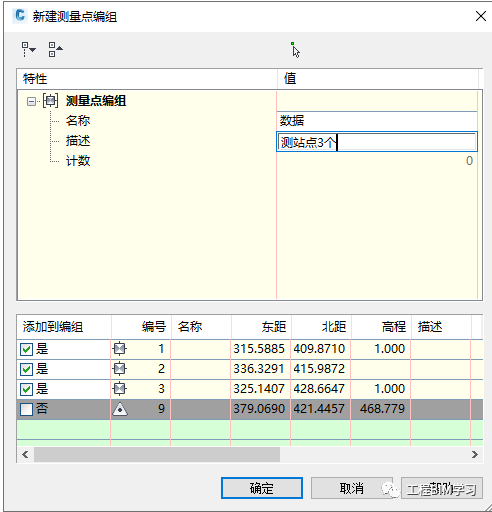Click the 值 column header
The image size is (492, 512).
[378, 79]
